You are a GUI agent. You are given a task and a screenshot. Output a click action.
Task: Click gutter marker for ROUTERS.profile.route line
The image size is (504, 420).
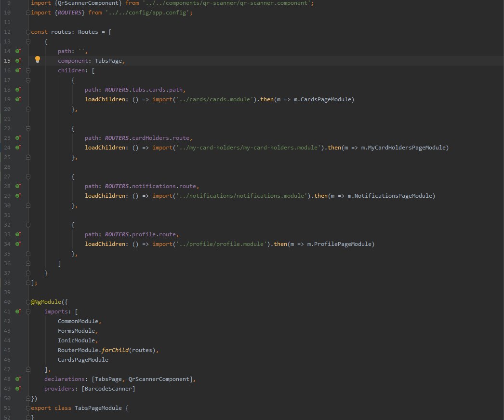18,234
